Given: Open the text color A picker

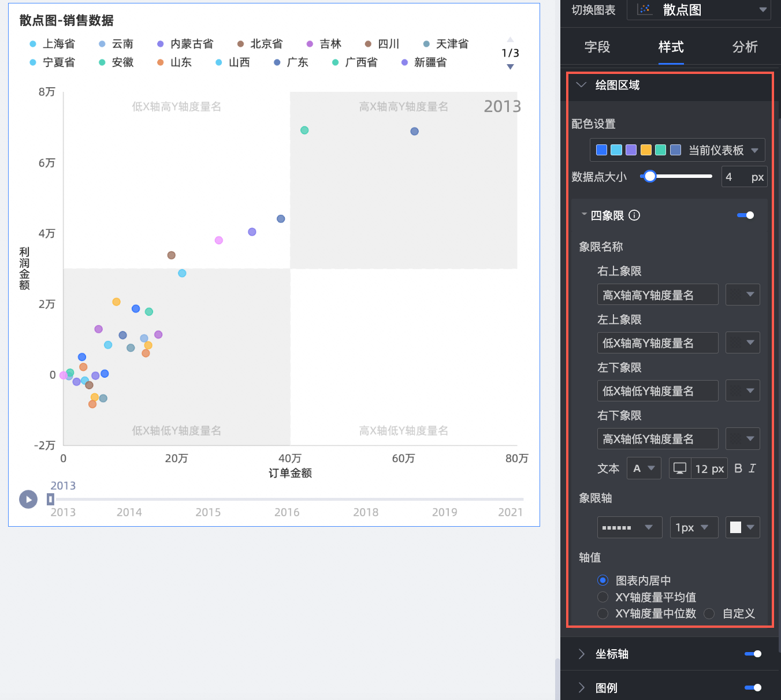Looking at the screenshot, I should point(644,468).
